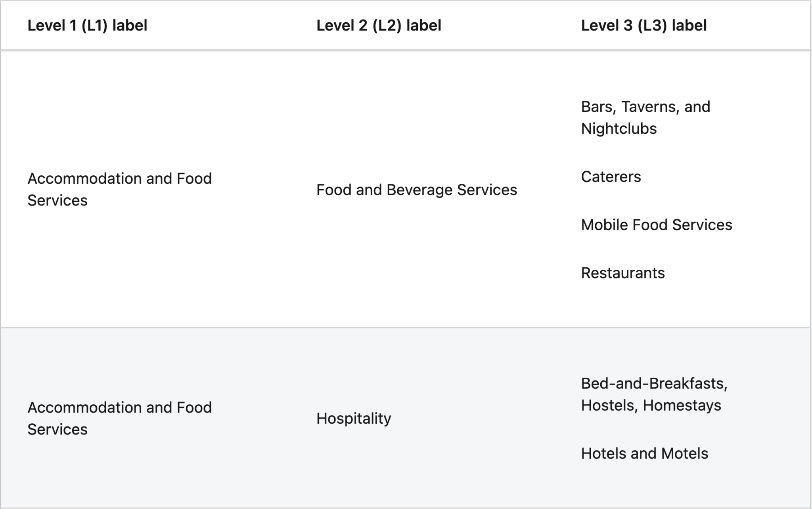Click the Caterers entry
The image size is (812, 509).
[611, 177]
